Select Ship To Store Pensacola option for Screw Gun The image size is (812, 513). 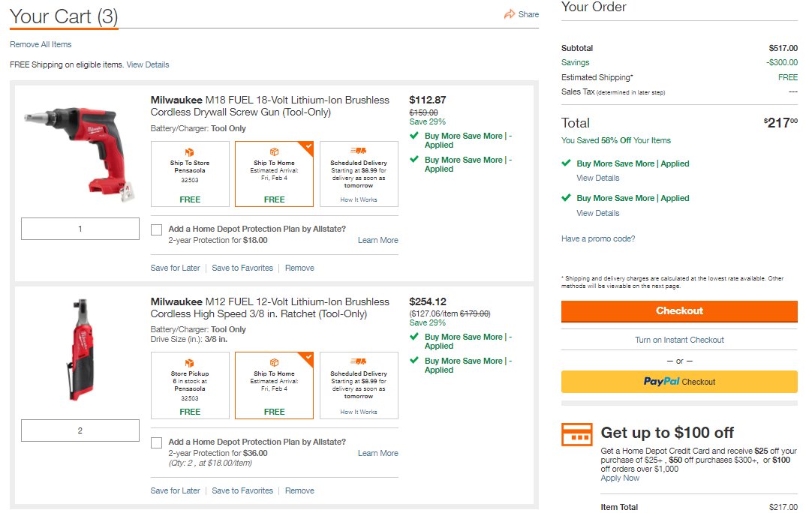(190, 174)
